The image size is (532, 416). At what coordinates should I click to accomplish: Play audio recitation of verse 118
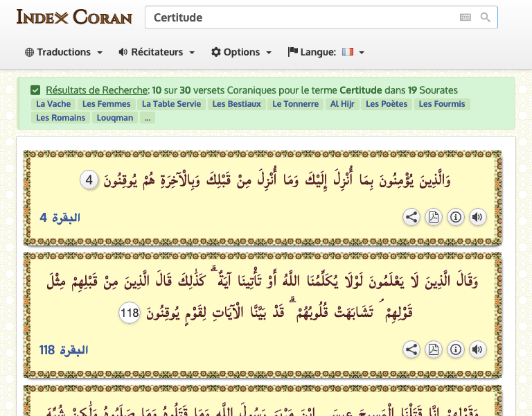477,349
